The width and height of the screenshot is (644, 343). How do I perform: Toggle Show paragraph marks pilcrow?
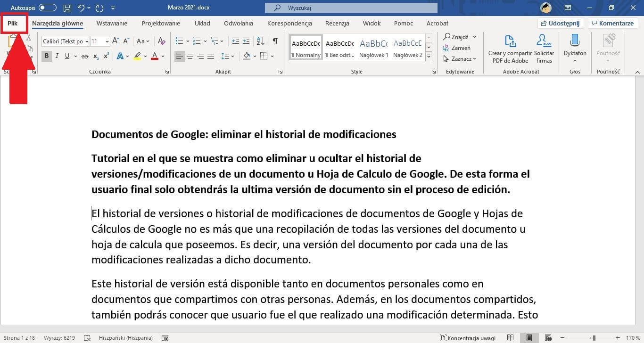[x=275, y=41]
